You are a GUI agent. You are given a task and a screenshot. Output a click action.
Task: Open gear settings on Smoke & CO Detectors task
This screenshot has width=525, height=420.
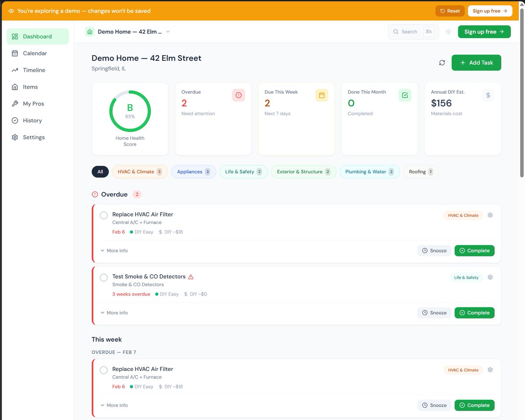490,277
